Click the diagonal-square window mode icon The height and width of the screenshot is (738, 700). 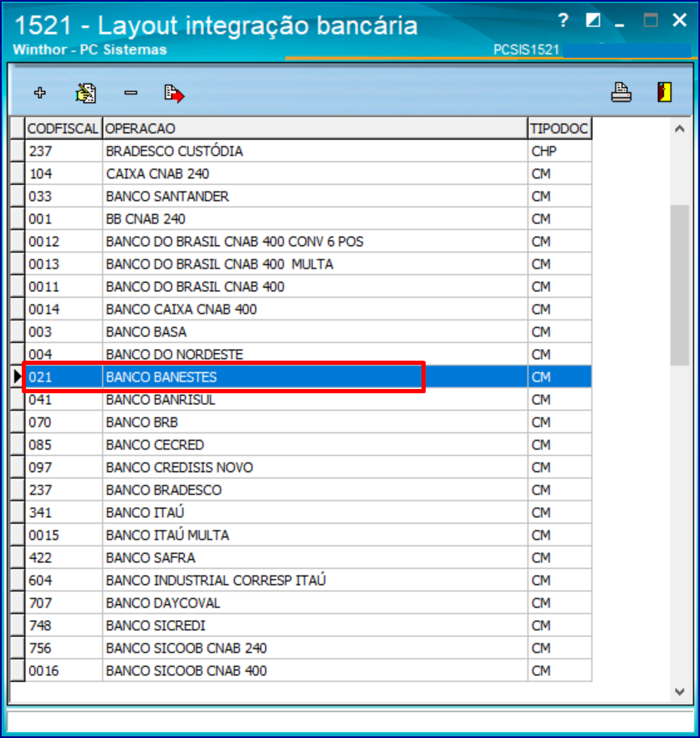pyautogui.click(x=593, y=20)
